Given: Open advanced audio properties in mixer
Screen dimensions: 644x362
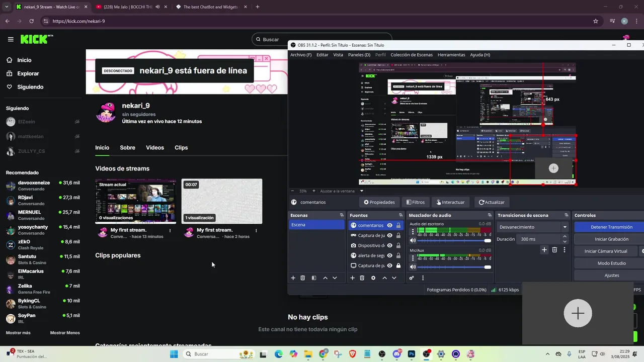Looking at the screenshot, I should pyautogui.click(x=412, y=278).
